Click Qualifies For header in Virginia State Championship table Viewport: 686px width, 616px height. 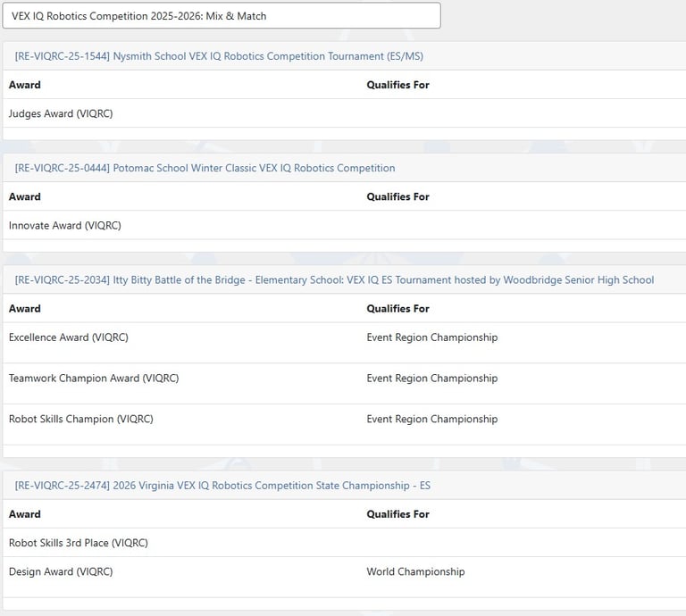pyautogui.click(x=397, y=514)
